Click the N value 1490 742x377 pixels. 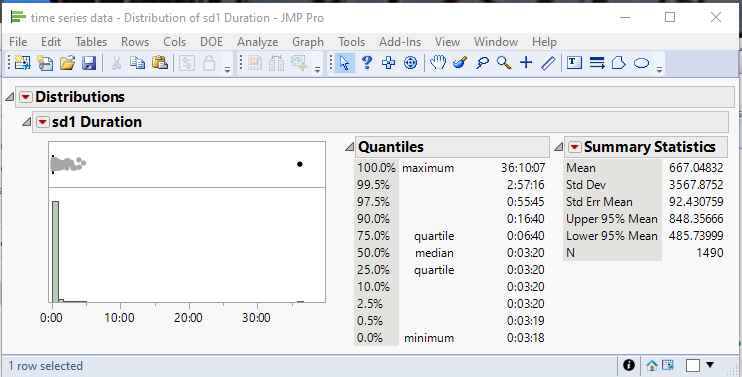click(x=709, y=253)
